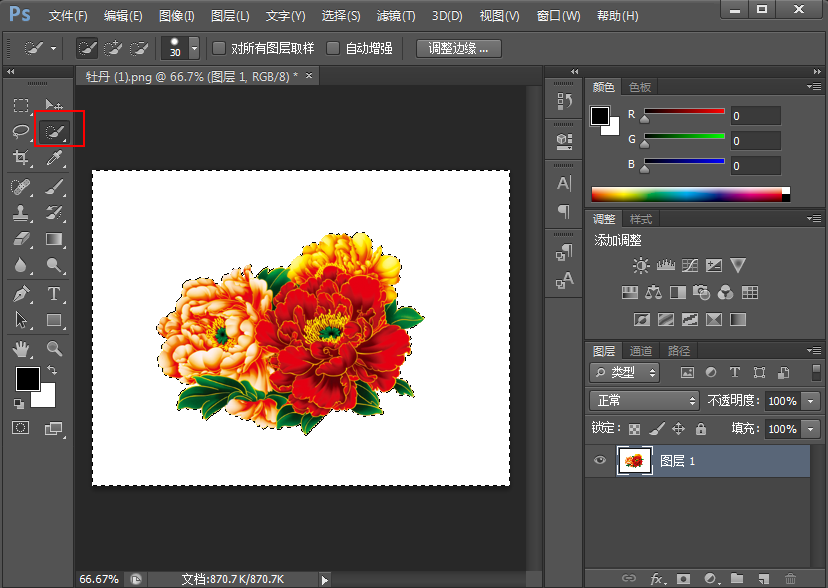This screenshot has width=828, height=588.
Task: Click the foreground color swatch in toolbox
Action: (x=27, y=379)
